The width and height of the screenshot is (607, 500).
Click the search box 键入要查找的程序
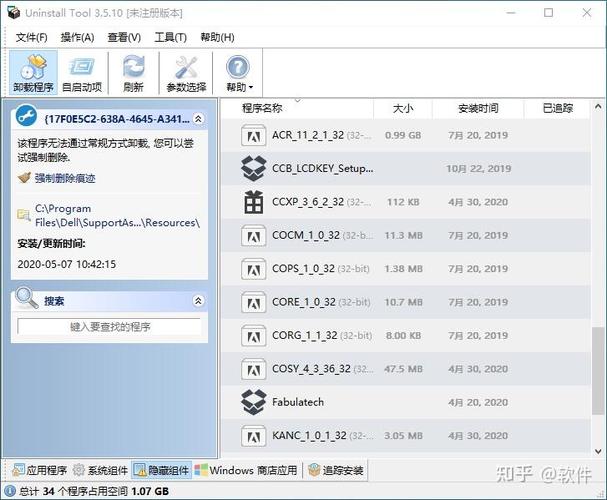point(110,327)
